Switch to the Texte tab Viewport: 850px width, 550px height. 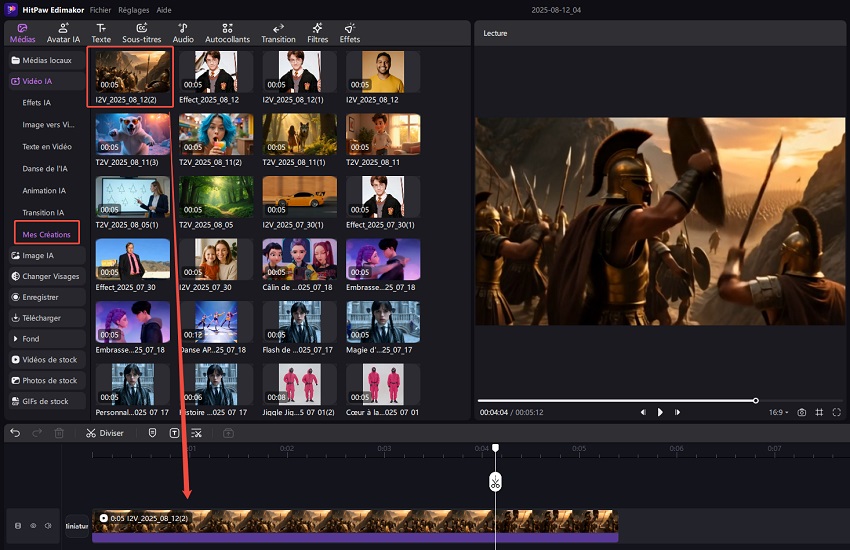click(101, 33)
